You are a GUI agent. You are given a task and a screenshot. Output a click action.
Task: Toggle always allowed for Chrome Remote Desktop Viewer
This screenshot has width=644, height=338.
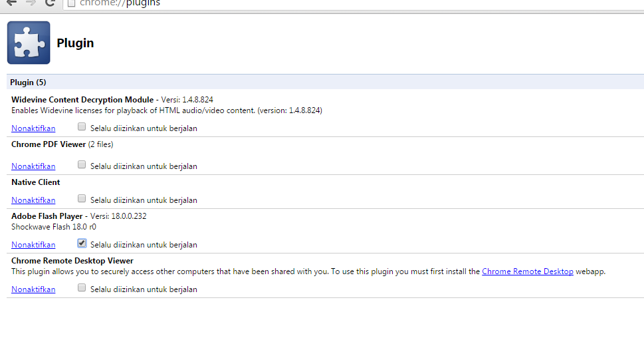[82, 287]
